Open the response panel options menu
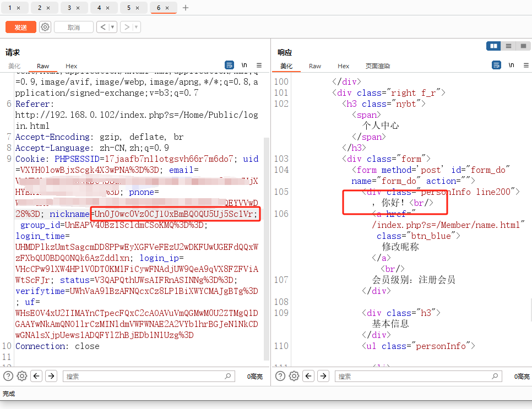This screenshot has height=409, width=532. click(526, 65)
